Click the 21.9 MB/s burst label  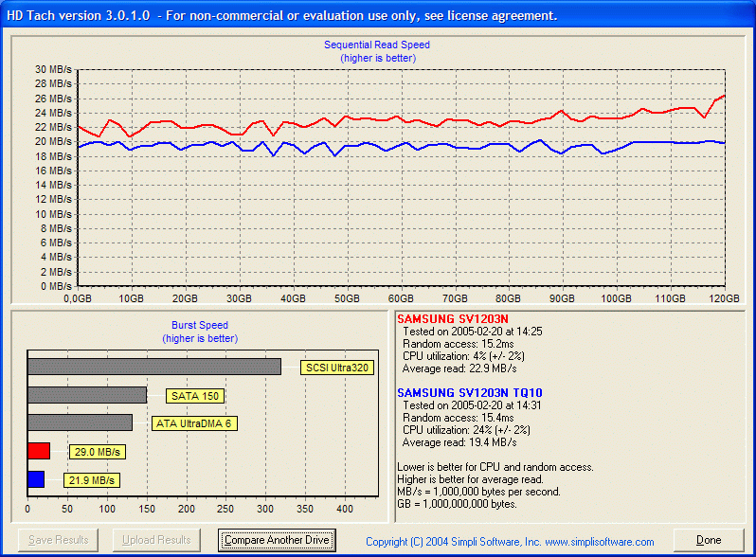(x=92, y=480)
